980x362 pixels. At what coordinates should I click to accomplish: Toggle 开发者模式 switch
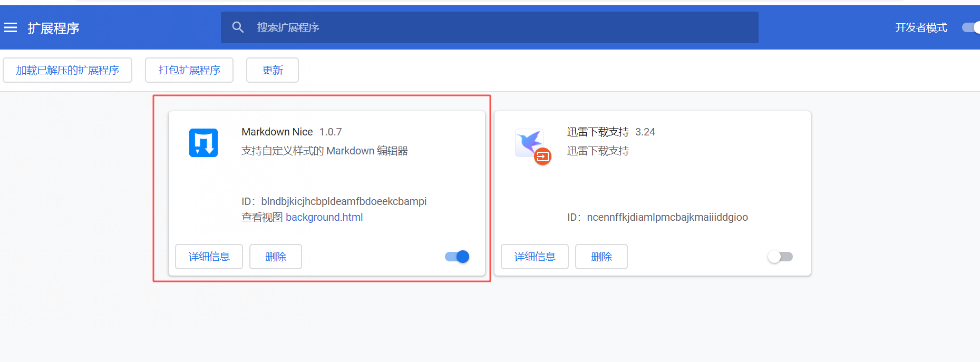coord(971,27)
